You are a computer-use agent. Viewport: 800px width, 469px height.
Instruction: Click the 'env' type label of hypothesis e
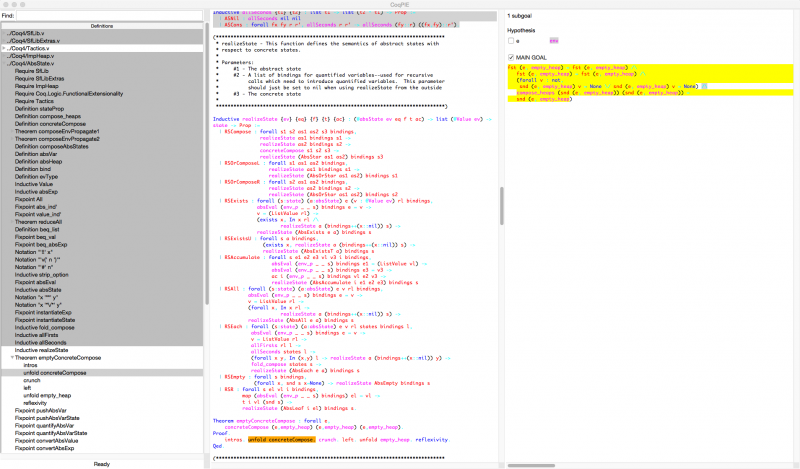(554, 41)
